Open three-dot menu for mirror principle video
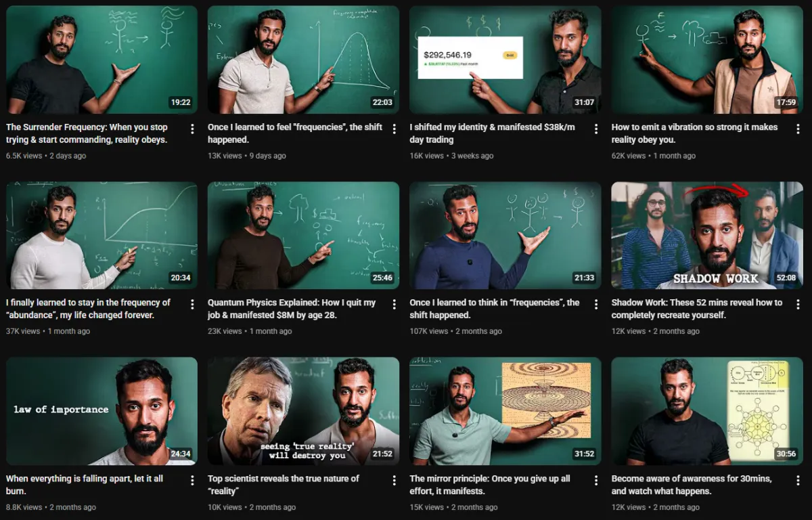This screenshot has height=520, width=812. point(596,480)
